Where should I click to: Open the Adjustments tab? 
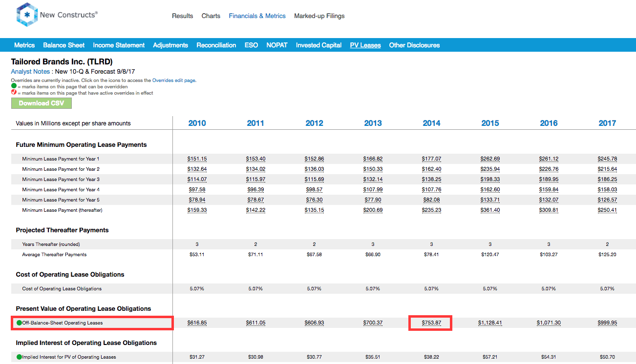tap(170, 45)
